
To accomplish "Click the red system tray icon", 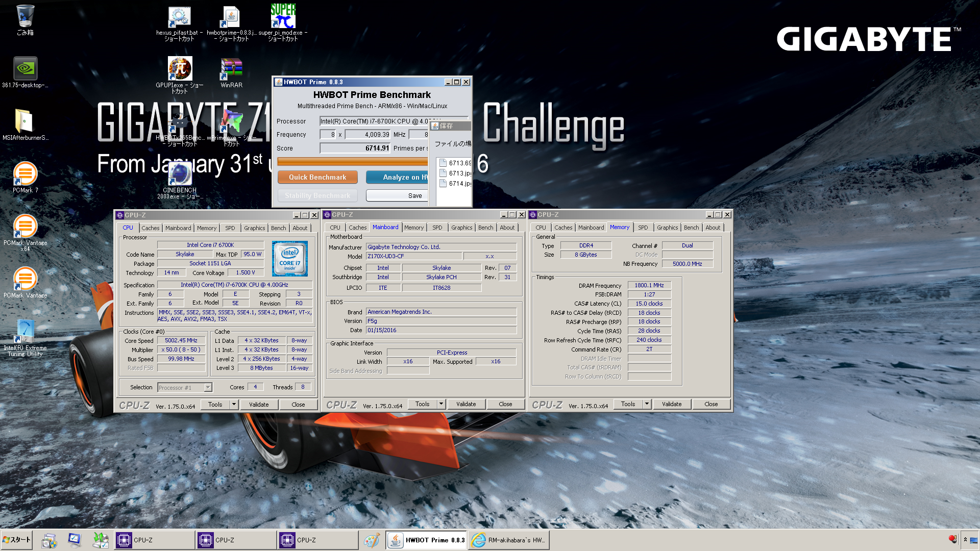I will coord(952,539).
